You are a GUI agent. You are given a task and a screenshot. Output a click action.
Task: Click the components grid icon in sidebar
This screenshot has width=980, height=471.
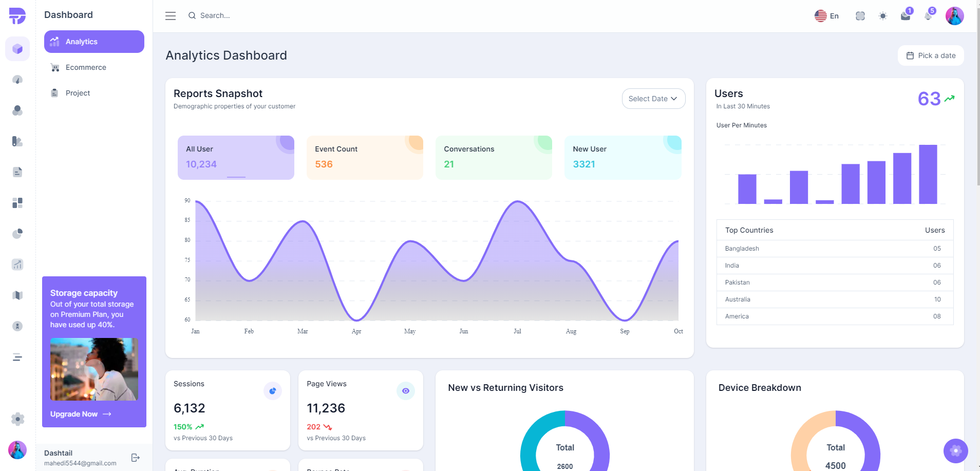(x=17, y=203)
